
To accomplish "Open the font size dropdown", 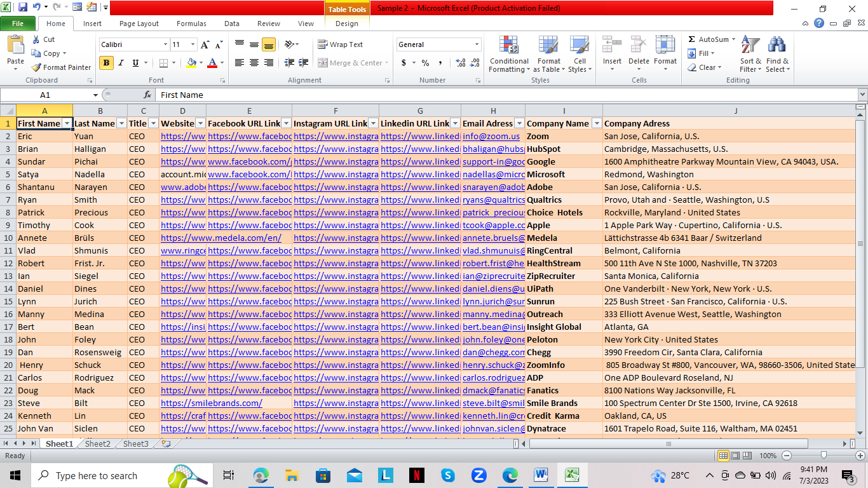I will 193,44.
